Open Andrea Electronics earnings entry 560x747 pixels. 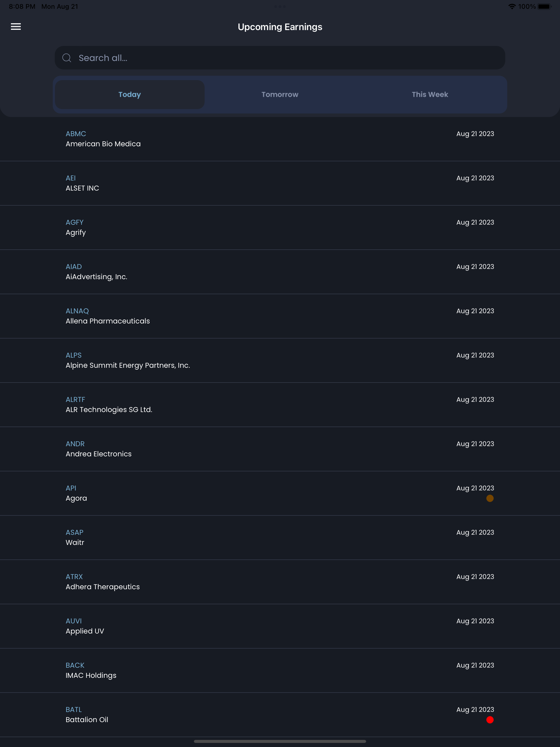click(x=280, y=449)
